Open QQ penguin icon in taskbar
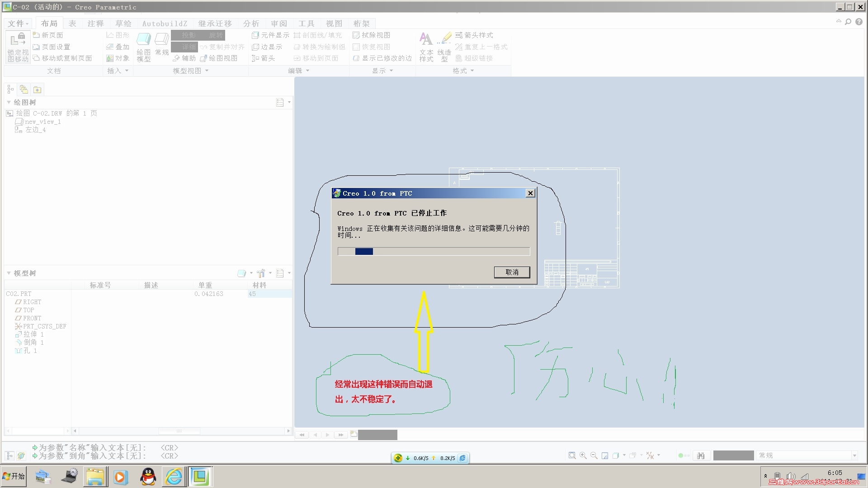 click(148, 477)
